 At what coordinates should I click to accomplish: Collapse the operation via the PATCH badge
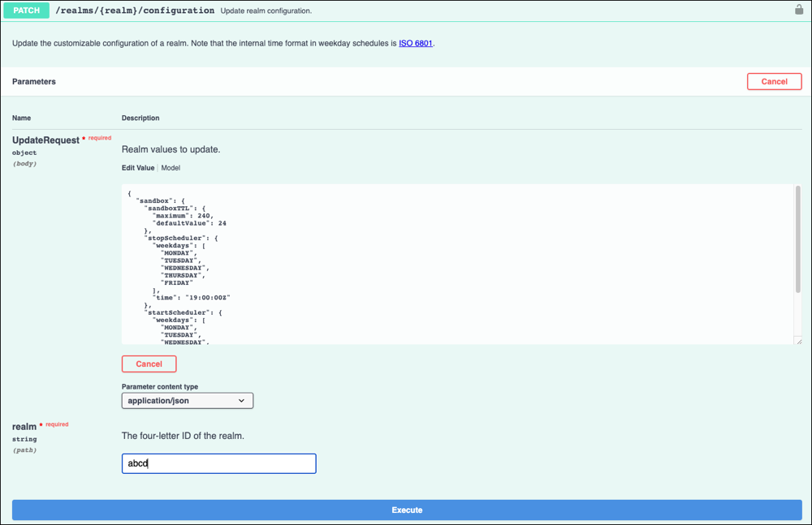click(x=27, y=11)
